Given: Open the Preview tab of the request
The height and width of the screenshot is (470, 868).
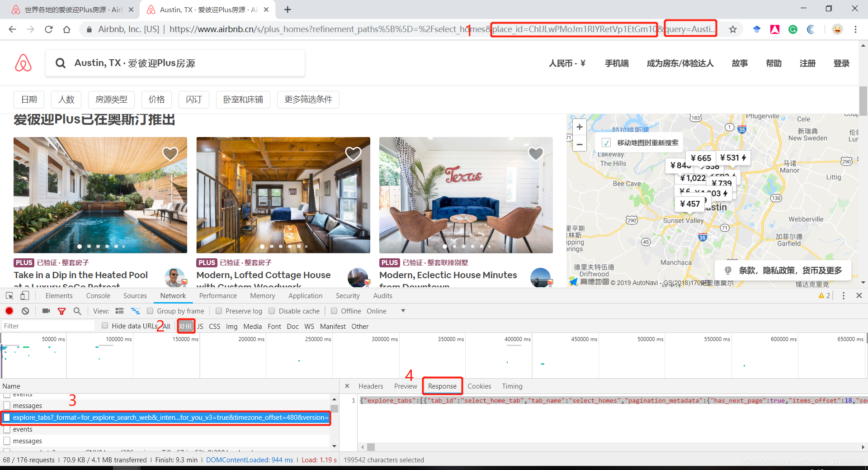Looking at the screenshot, I should tap(406, 386).
